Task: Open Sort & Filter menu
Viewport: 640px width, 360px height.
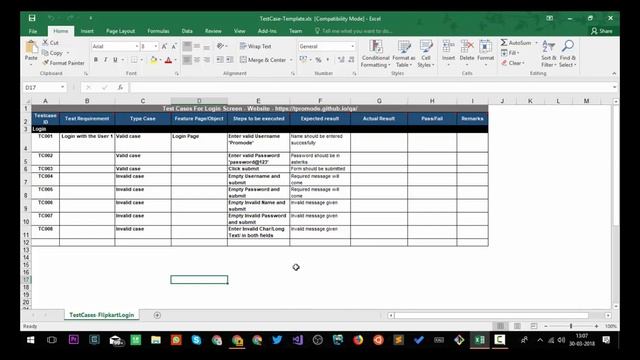Action: [x=549, y=53]
